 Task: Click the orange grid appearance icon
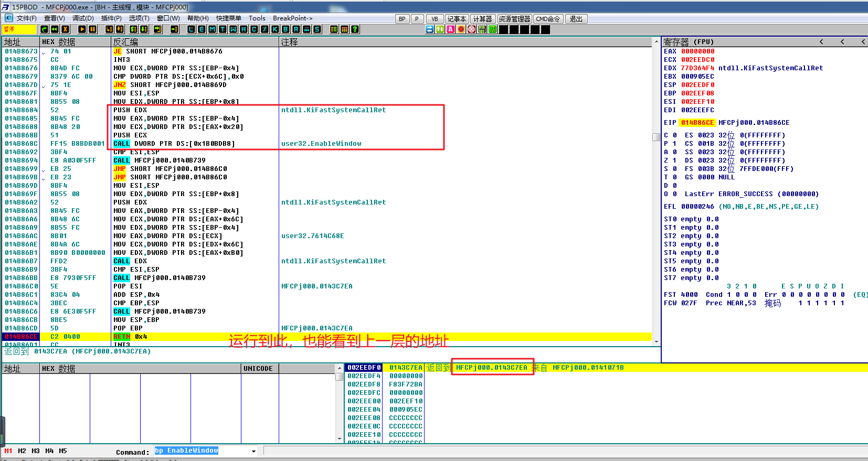pyautogui.click(x=345, y=29)
